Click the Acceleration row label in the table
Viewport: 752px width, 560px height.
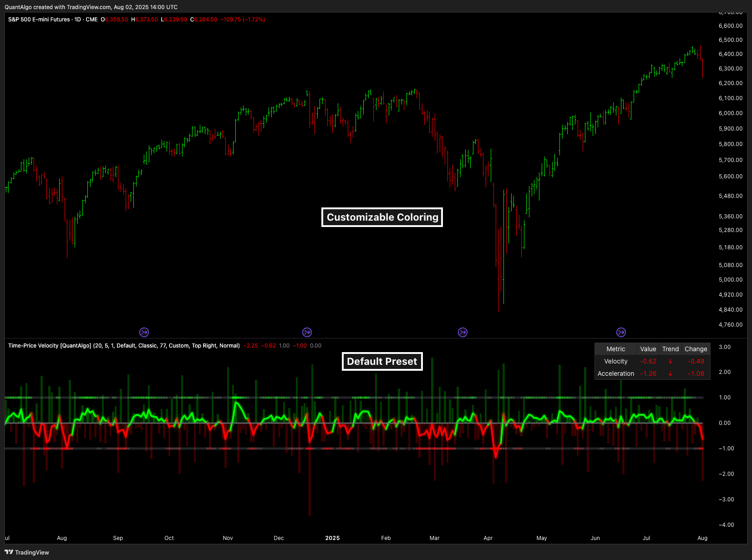point(616,373)
